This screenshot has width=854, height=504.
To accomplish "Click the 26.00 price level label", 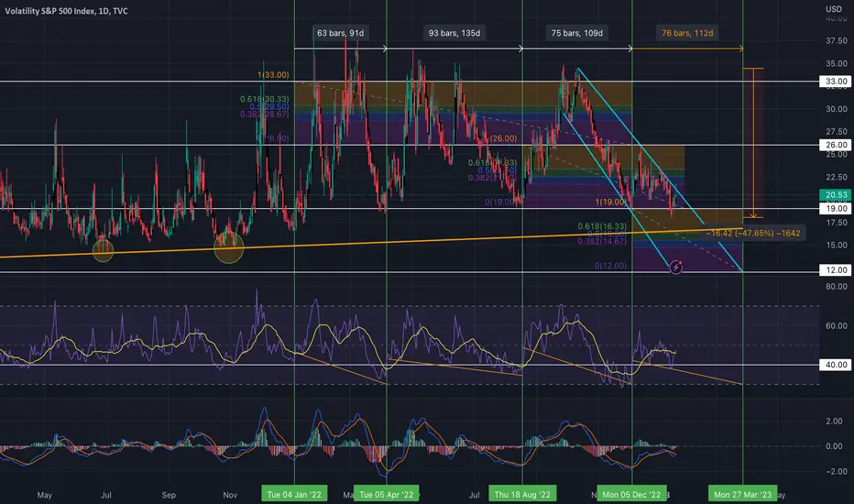I will [x=836, y=145].
